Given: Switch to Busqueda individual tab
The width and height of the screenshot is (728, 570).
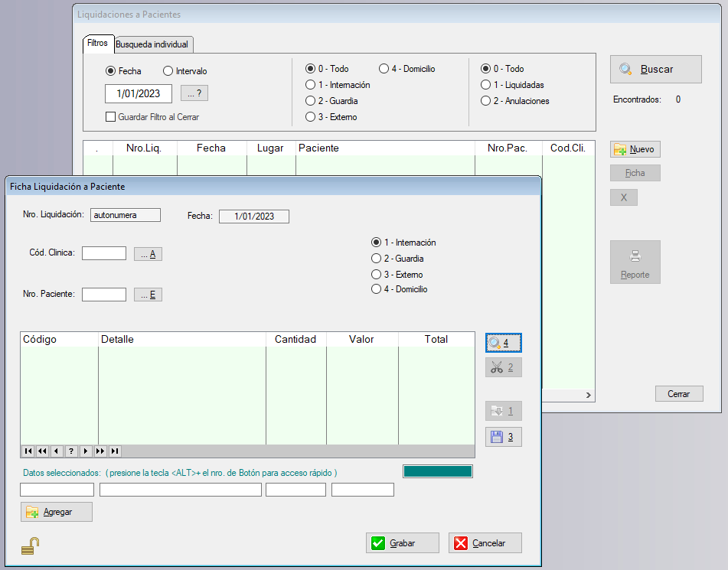Looking at the screenshot, I should pyautogui.click(x=152, y=44).
